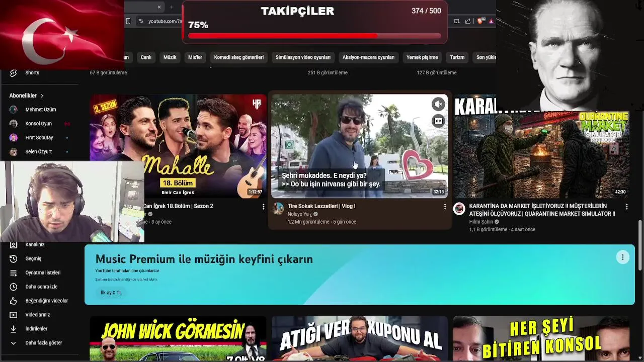Click the browser bookmark icon

[x=128, y=21]
